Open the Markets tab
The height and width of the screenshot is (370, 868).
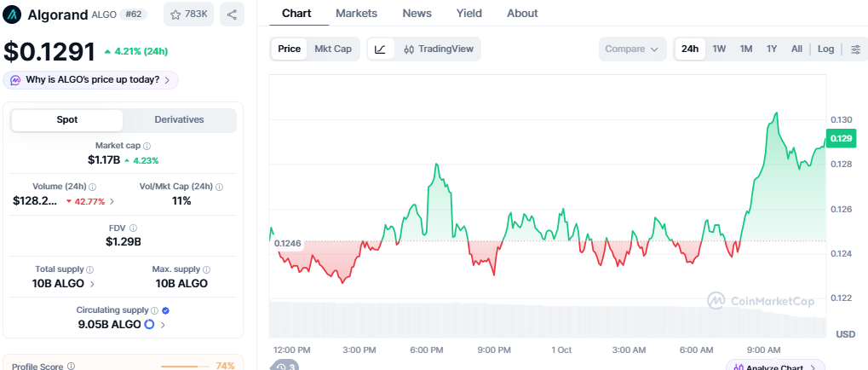(x=357, y=14)
